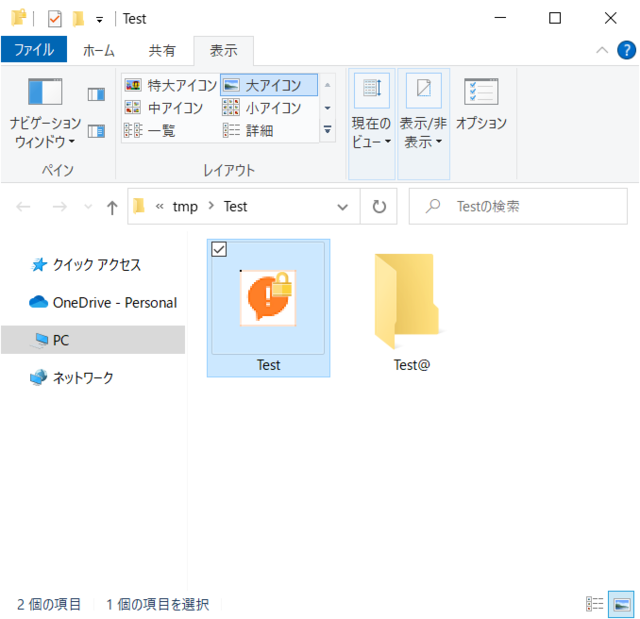Expand the layout gallery more options

(327, 130)
